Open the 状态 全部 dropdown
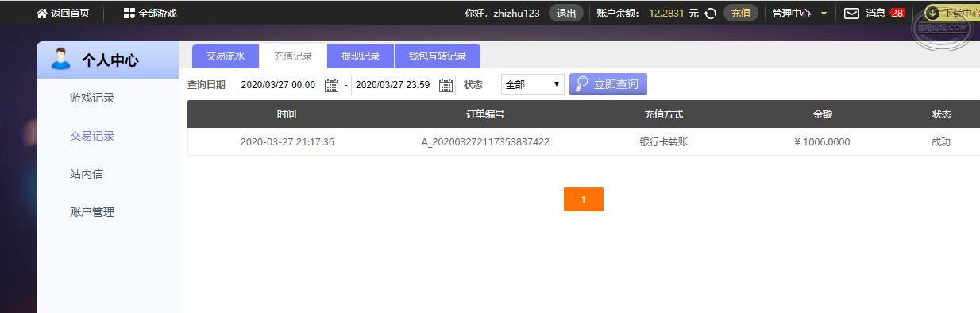This screenshot has height=313, width=980. pyautogui.click(x=533, y=84)
